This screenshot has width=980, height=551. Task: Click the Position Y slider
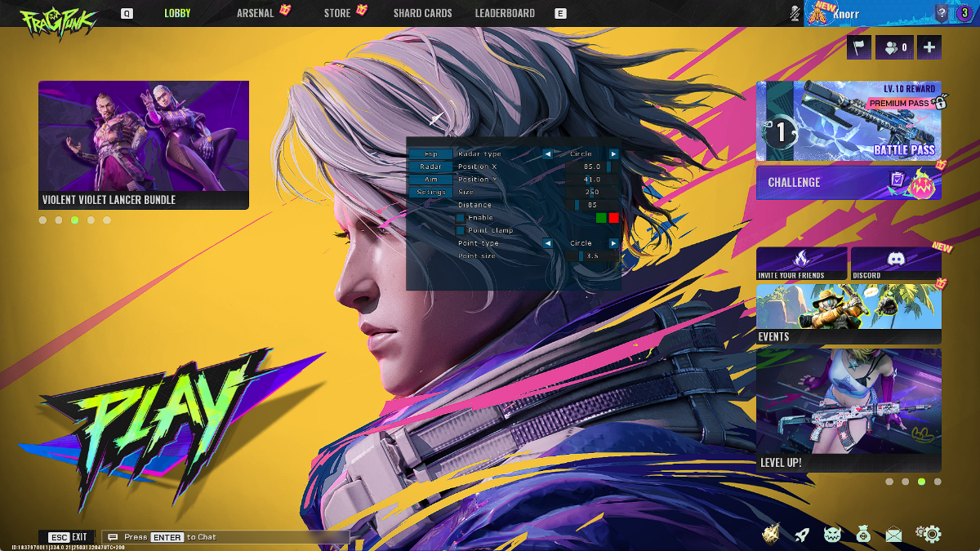tap(592, 180)
